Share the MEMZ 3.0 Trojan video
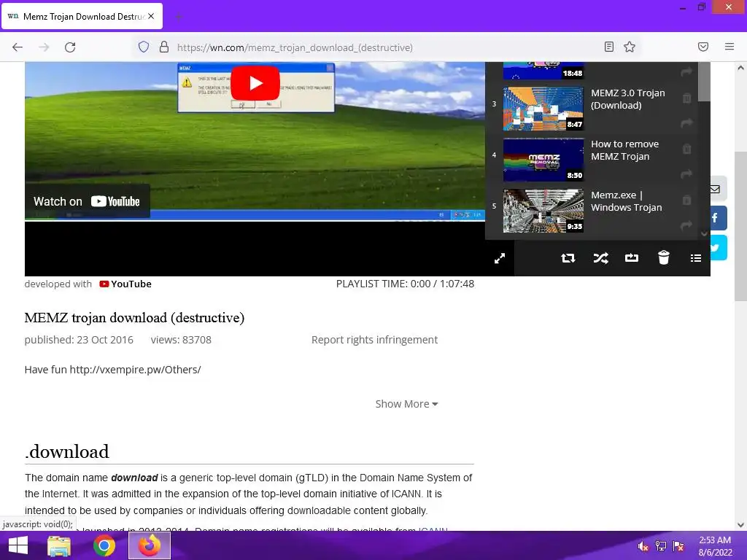The height and width of the screenshot is (560, 747). pos(686,123)
